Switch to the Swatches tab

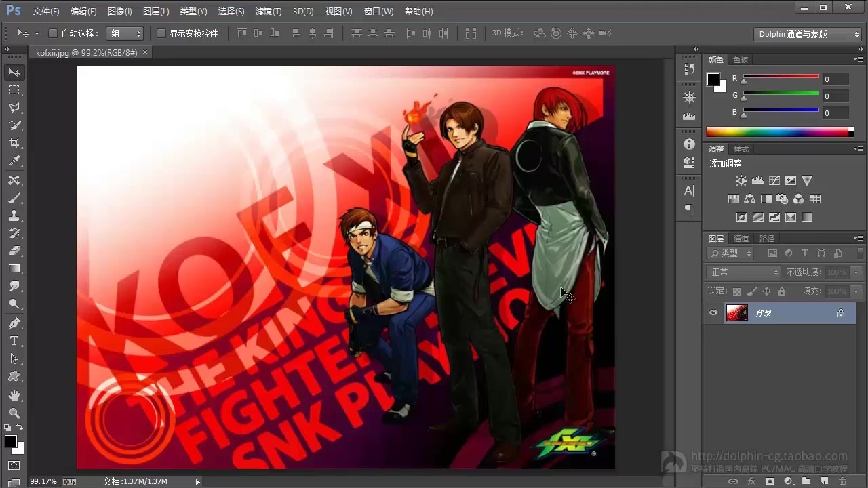click(x=741, y=60)
